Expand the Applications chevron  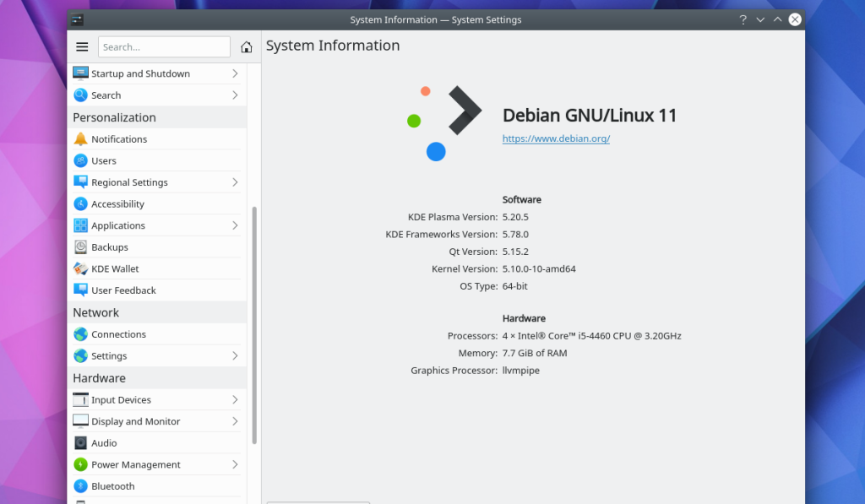click(x=235, y=225)
